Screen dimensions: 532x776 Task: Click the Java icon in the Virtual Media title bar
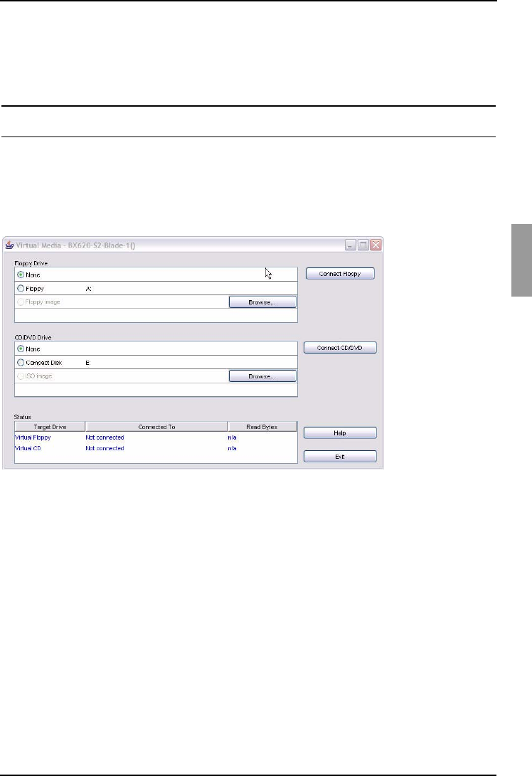click(x=9, y=245)
